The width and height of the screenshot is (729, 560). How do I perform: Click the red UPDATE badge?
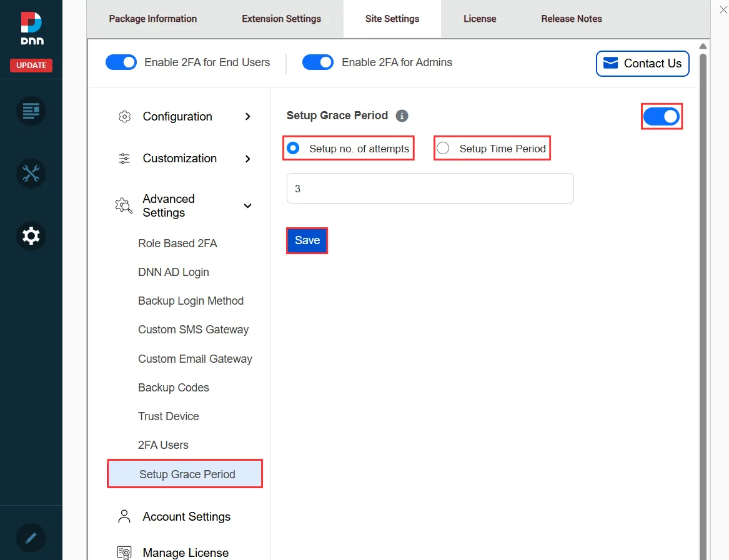pos(31,66)
